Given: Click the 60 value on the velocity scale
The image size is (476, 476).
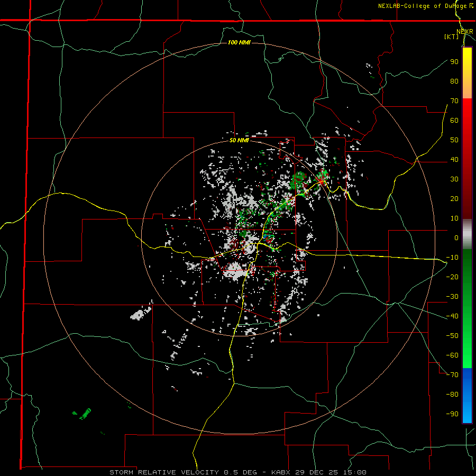Looking at the screenshot, I should pos(454,121).
